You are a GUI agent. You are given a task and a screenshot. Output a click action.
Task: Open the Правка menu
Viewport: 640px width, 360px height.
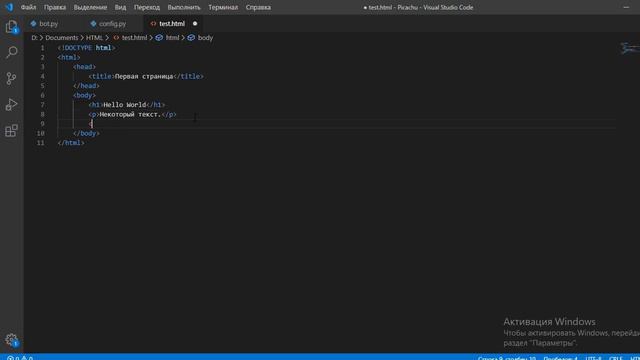click(55, 7)
